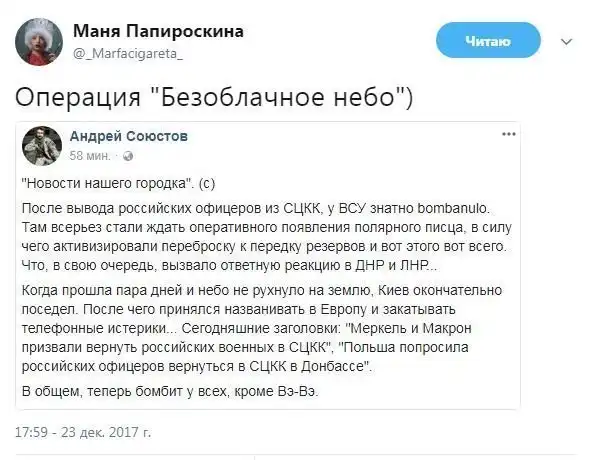Open Маня Папироскина's profile avatar
Screen dimensions: 610x460
click(x=37, y=43)
